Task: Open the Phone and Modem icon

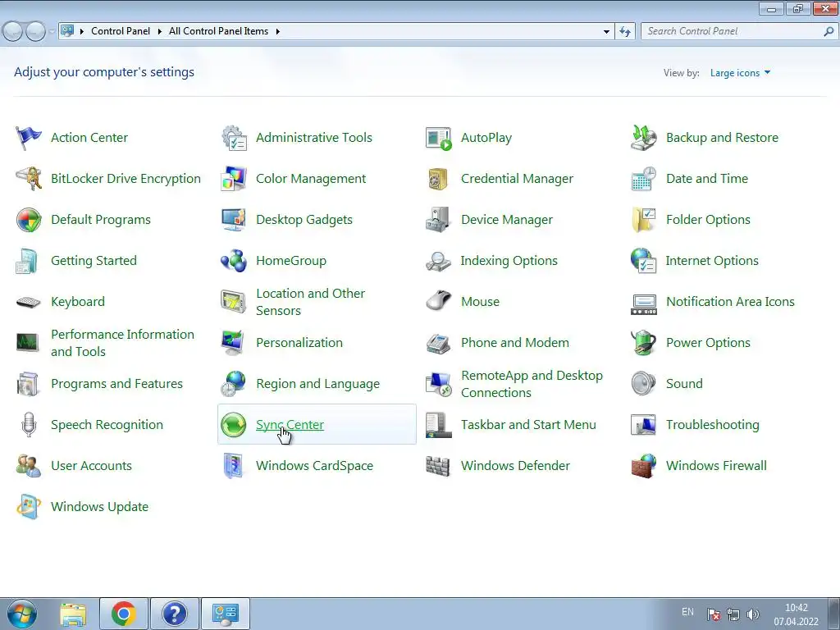Action: 439,343
